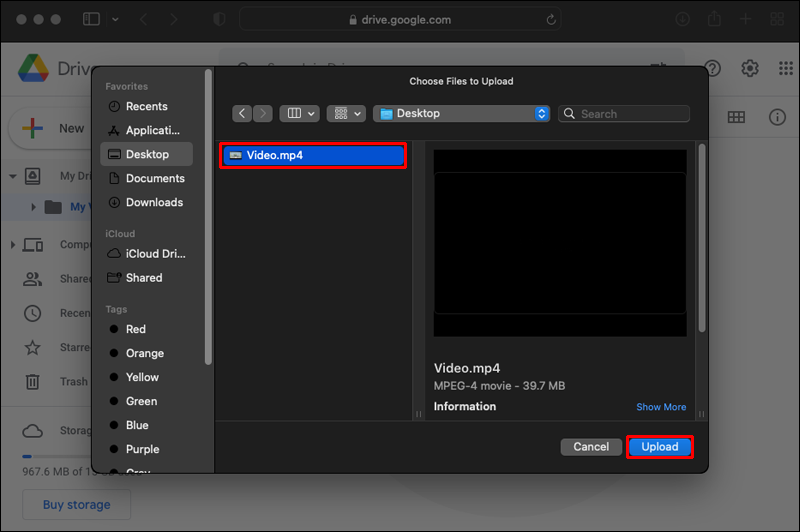The image size is (800, 532).
Task: Click the Drive storage usage bar
Action: click(57, 457)
